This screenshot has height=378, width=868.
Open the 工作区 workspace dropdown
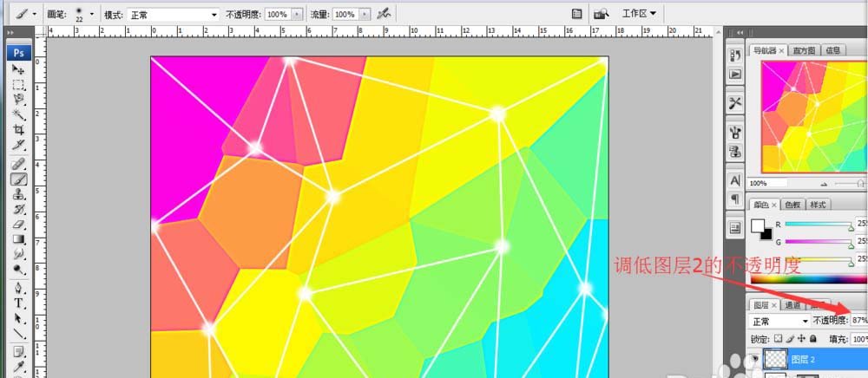click(637, 14)
